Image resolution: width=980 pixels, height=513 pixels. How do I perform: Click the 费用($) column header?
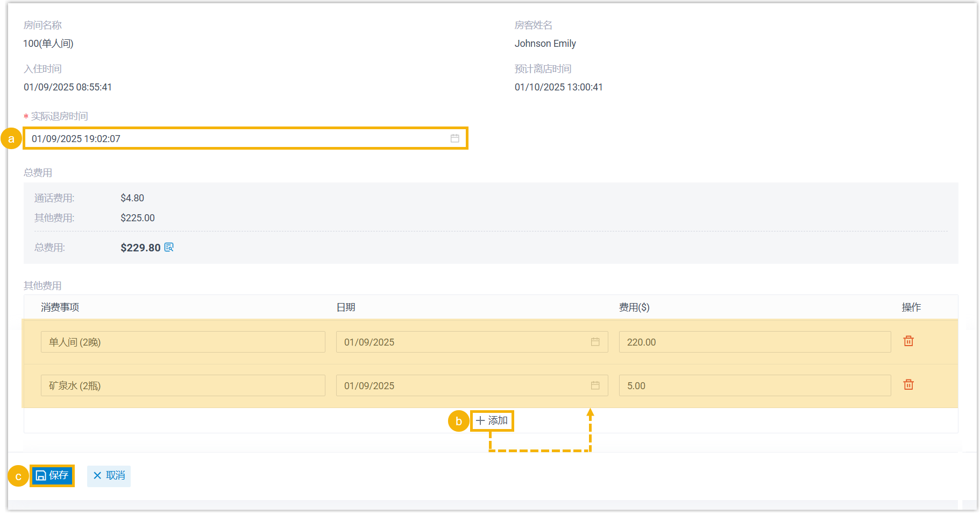coord(634,307)
